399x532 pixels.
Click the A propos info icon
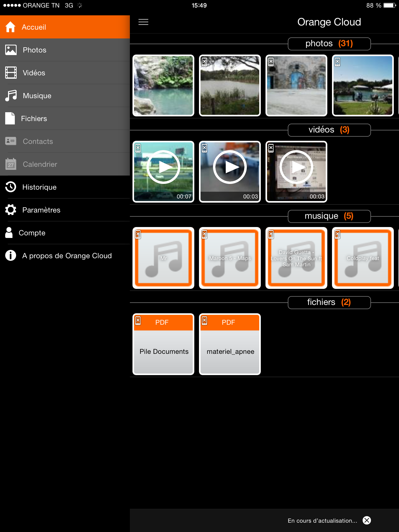[11, 255]
